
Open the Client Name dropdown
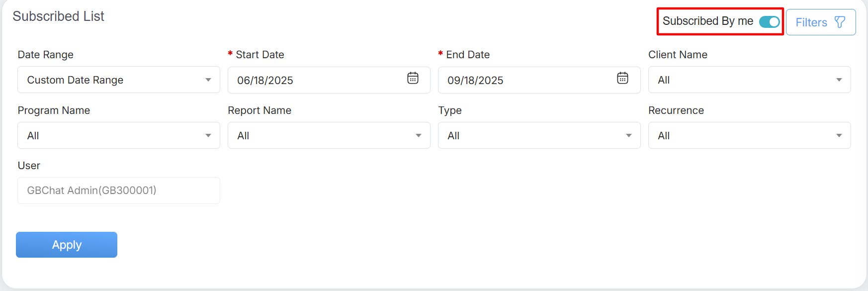pyautogui.click(x=749, y=80)
